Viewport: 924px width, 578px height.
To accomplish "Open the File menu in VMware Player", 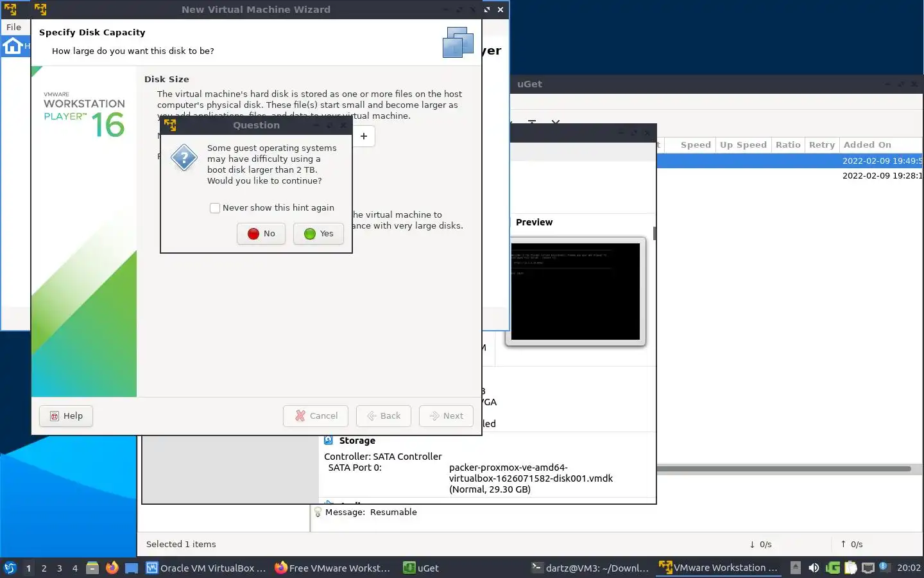I will coord(13,27).
